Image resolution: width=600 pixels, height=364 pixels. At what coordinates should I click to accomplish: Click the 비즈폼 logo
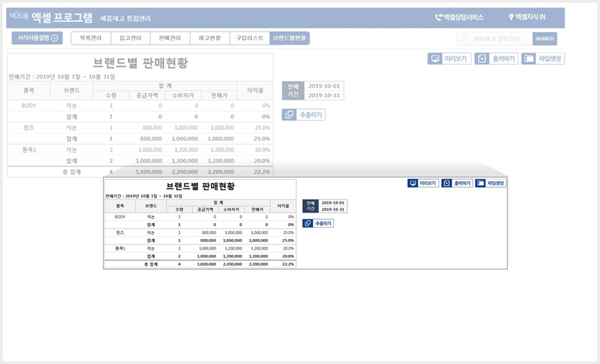pos(19,16)
